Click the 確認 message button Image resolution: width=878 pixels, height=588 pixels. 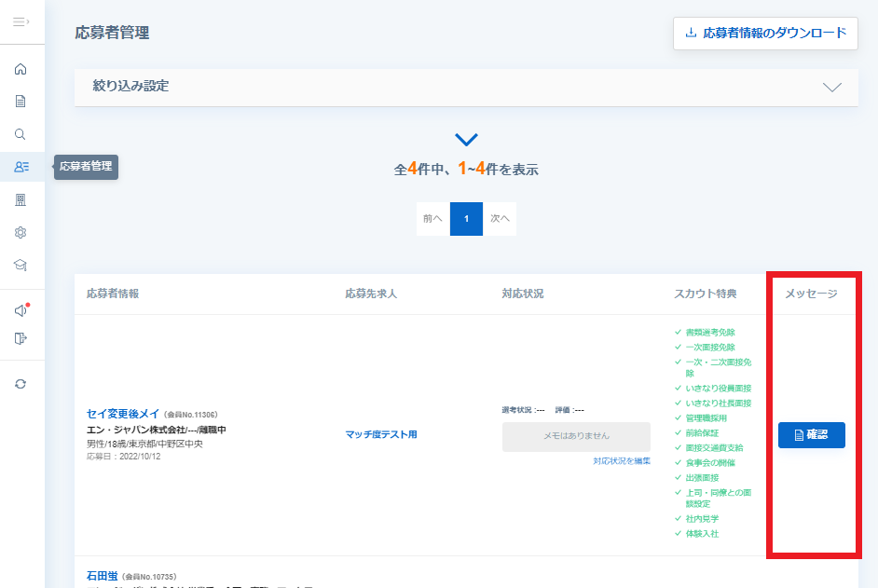pyautogui.click(x=812, y=435)
